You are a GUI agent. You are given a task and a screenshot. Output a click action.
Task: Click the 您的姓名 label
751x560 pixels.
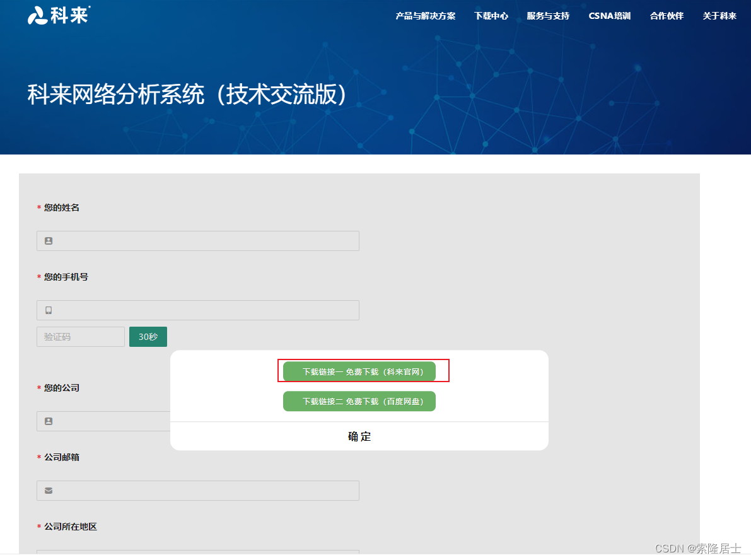pyautogui.click(x=62, y=207)
